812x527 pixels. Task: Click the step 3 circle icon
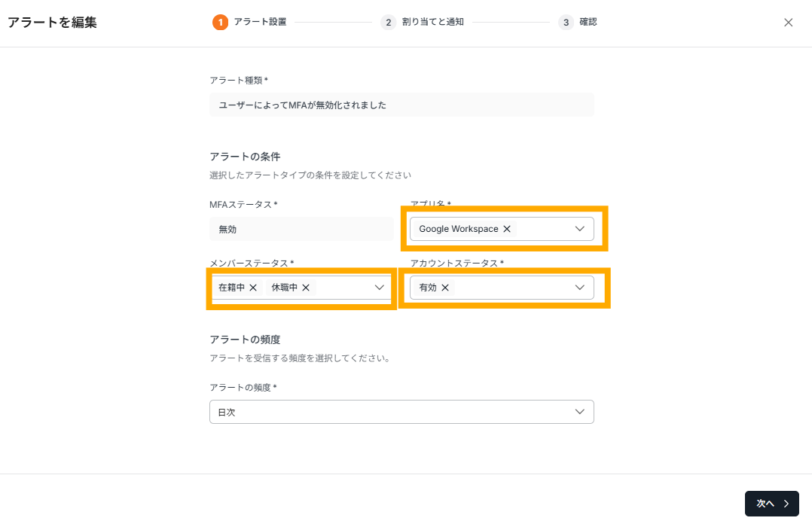tap(566, 23)
